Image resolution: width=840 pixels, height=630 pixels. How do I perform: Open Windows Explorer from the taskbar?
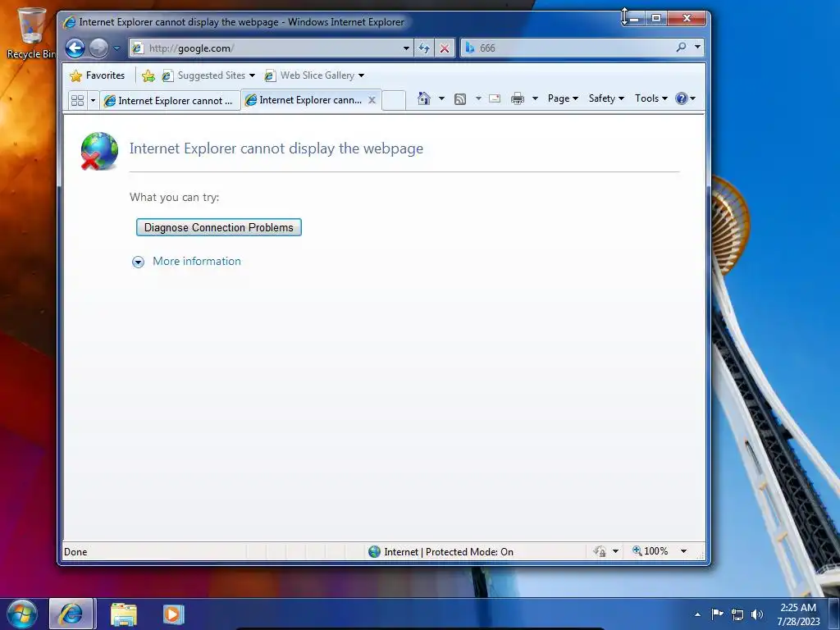coord(124,614)
